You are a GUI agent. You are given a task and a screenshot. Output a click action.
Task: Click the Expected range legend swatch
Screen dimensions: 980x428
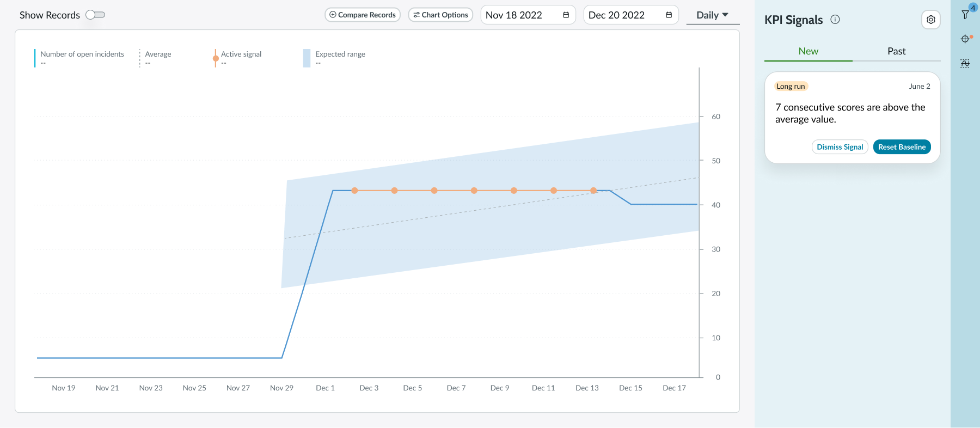[307, 58]
